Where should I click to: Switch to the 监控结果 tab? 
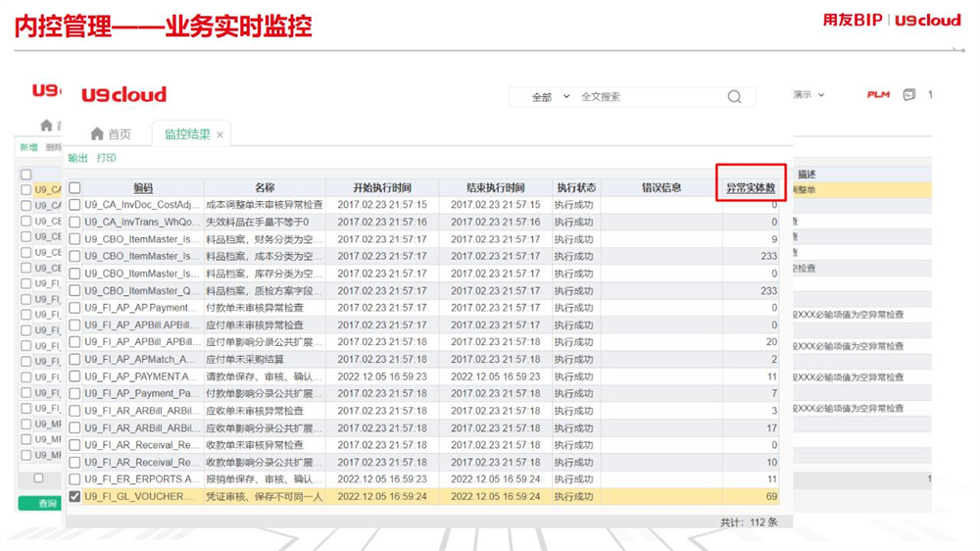point(187,134)
